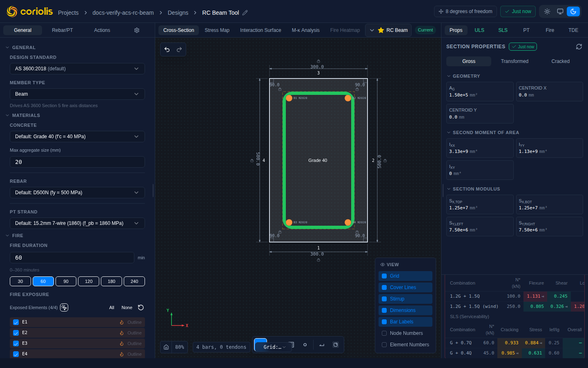The height and width of the screenshot is (368, 588).
Task: Click lock icon beside right 500.0 dimension
Action: tap(385, 161)
